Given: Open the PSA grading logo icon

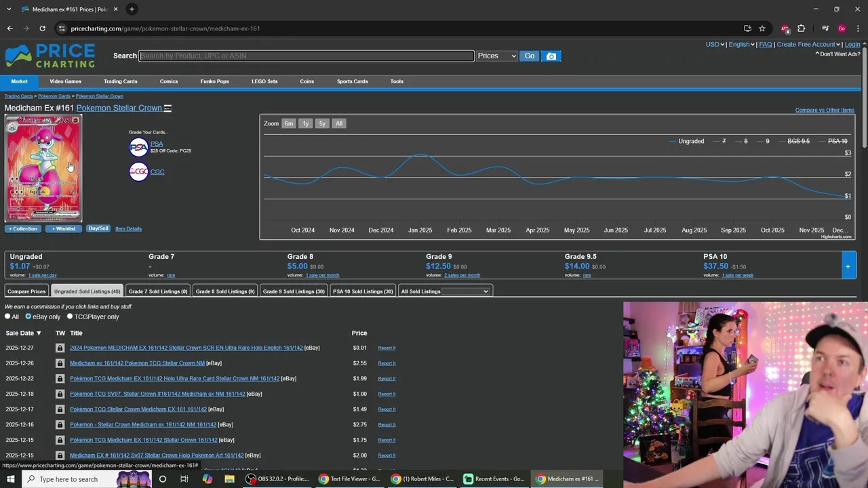Looking at the screenshot, I should [138, 147].
